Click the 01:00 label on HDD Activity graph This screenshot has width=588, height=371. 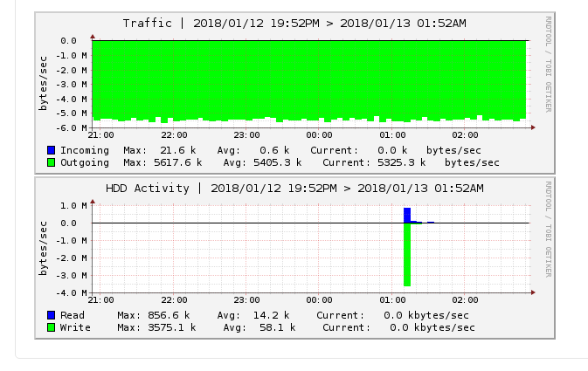tap(392, 299)
